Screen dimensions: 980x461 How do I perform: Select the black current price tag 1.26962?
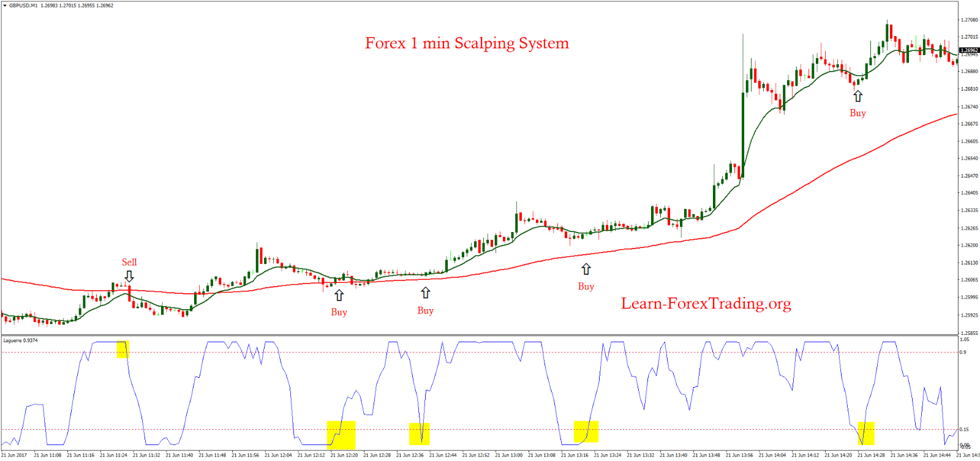969,50
